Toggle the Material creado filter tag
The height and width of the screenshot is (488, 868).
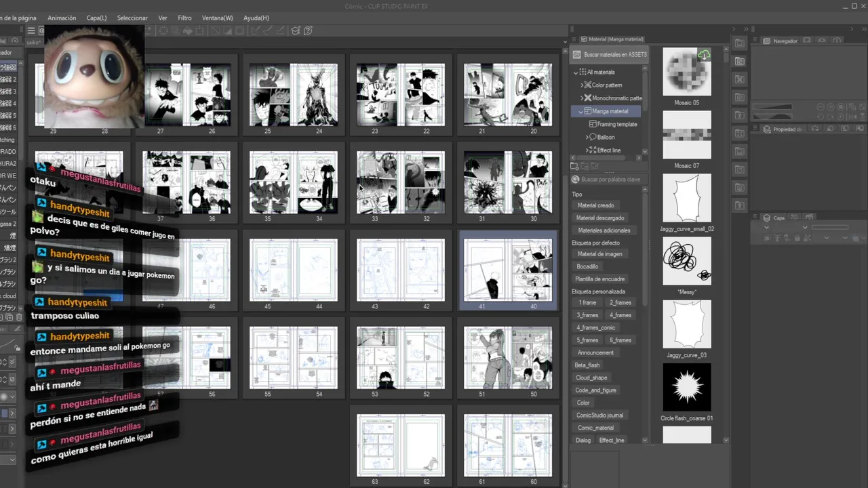pos(595,205)
